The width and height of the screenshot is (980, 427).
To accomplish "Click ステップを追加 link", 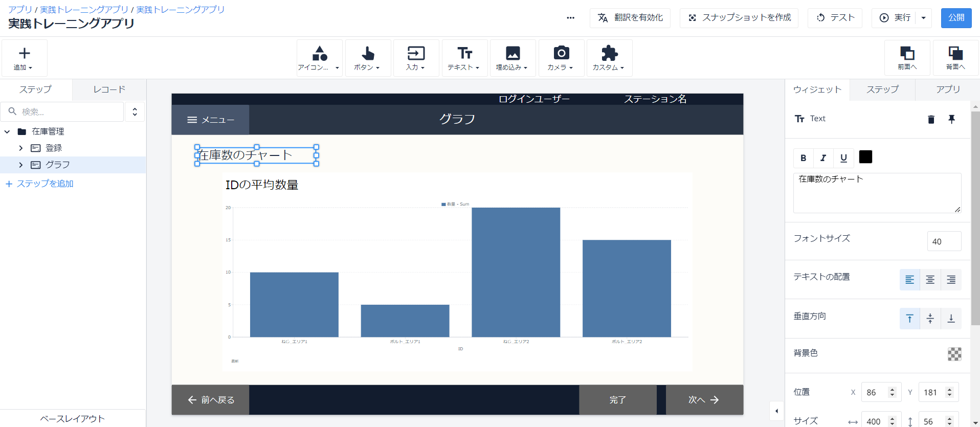I will (x=39, y=184).
